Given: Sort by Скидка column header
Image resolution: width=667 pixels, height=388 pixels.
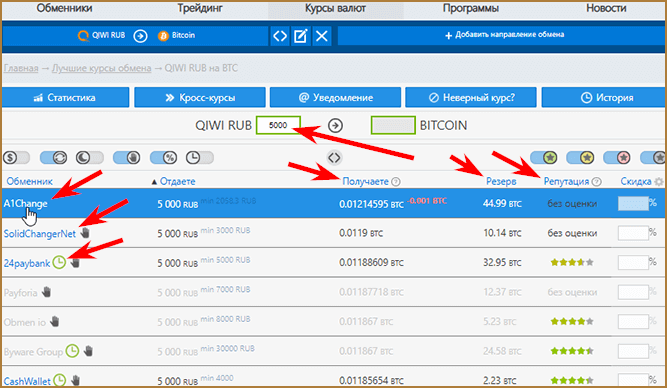Looking at the screenshot, I should click(636, 181).
